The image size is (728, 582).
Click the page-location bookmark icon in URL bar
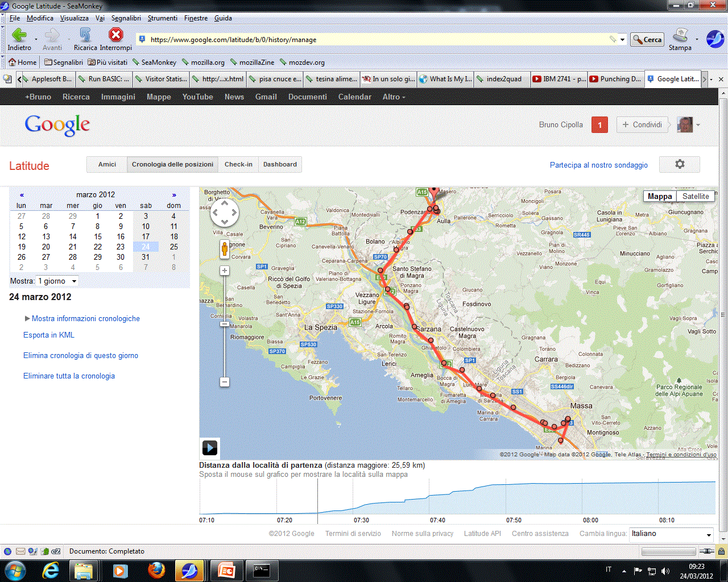coord(142,39)
